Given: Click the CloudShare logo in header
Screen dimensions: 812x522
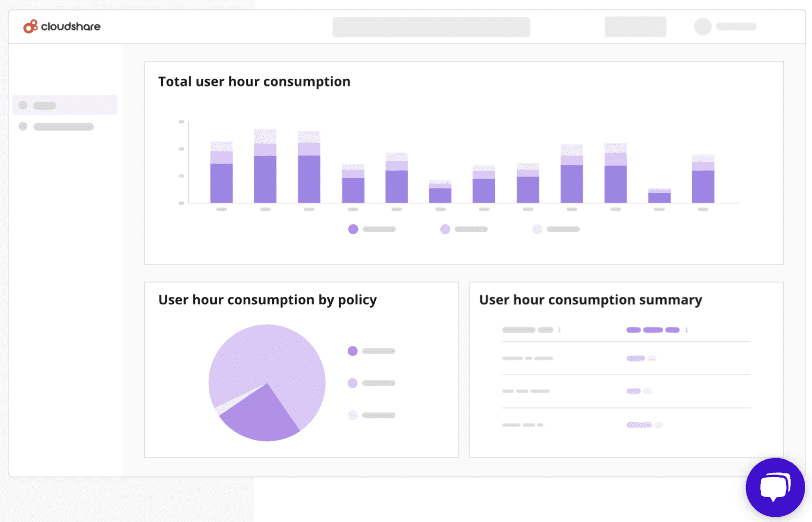Looking at the screenshot, I should pos(62,26).
